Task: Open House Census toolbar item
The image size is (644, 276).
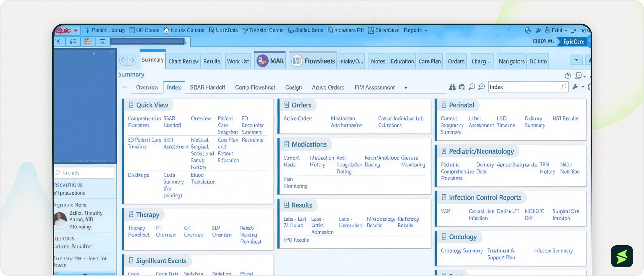Action: pyautogui.click(x=184, y=30)
